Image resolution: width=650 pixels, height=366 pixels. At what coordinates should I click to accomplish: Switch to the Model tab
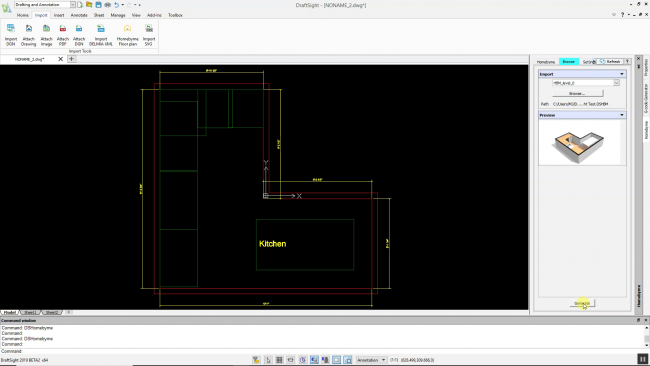(10, 312)
